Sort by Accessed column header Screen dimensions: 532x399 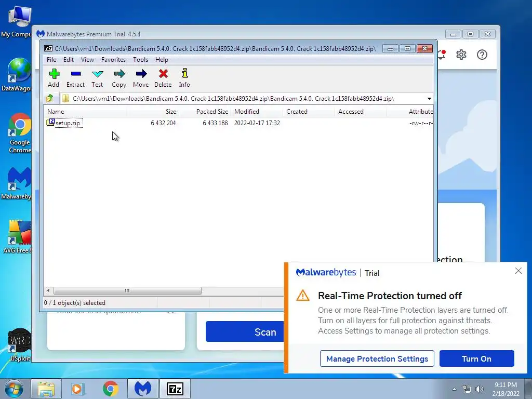361,112
